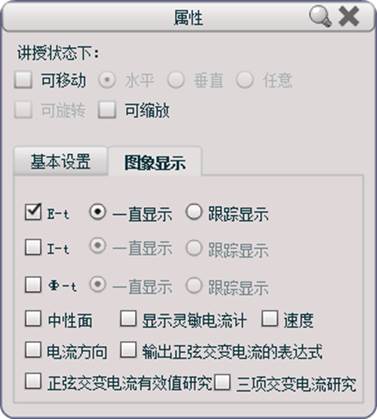Switch to the 基本设置 tab
The image size is (377, 419).
60,161
